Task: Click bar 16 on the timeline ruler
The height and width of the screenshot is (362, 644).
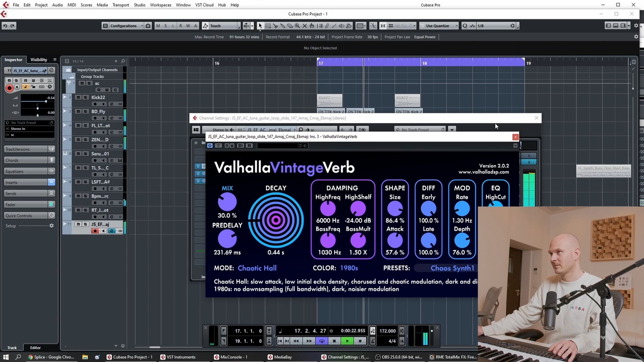Action: [x=217, y=63]
